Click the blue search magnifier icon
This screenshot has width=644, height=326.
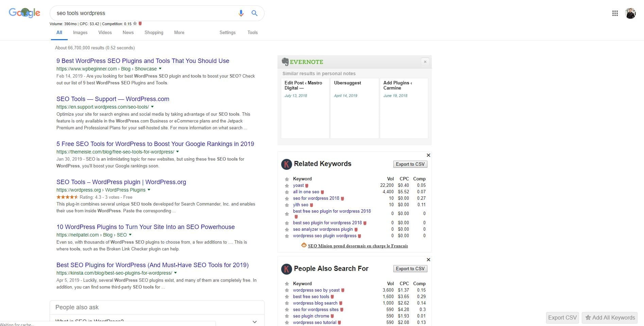point(254,13)
